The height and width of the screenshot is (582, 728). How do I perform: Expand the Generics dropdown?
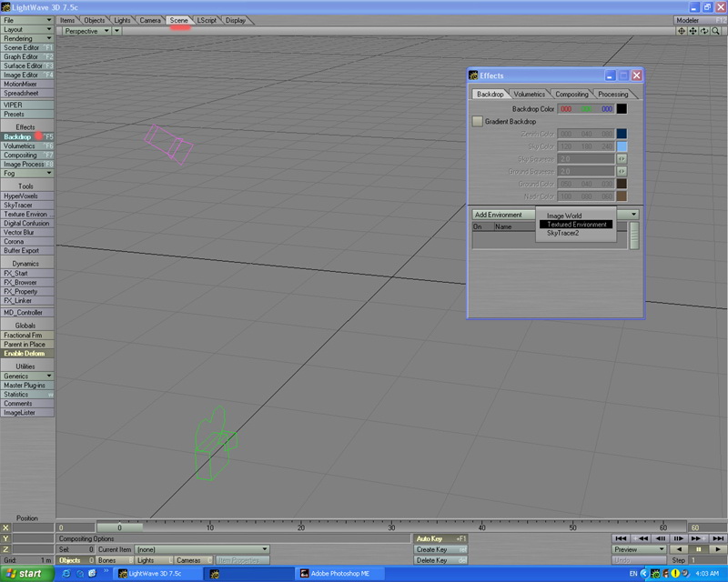coord(27,376)
